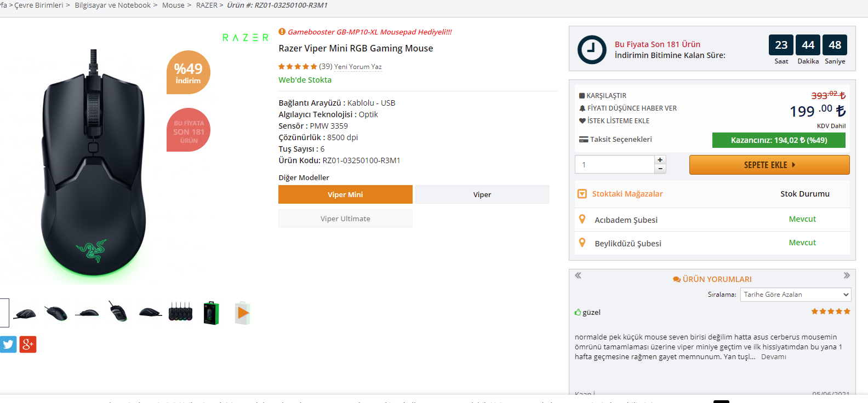The height and width of the screenshot is (403, 868).
Task: Click the credit card icon for installments
Action: [x=584, y=140]
